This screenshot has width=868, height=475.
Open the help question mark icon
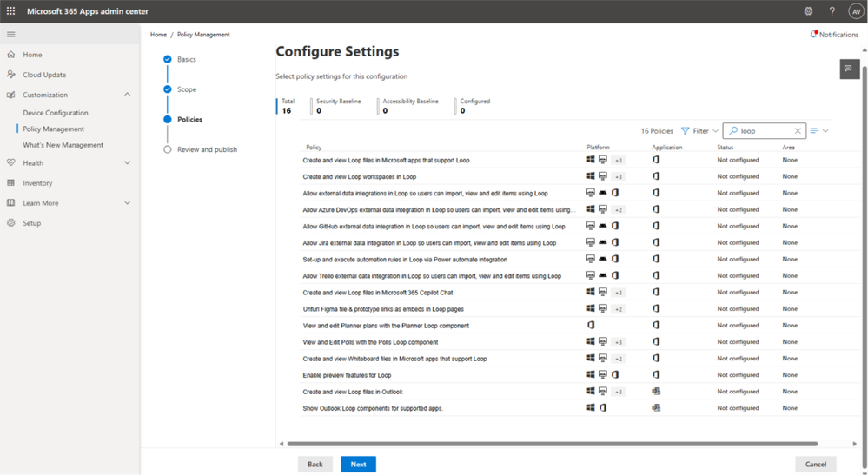tap(832, 11)
